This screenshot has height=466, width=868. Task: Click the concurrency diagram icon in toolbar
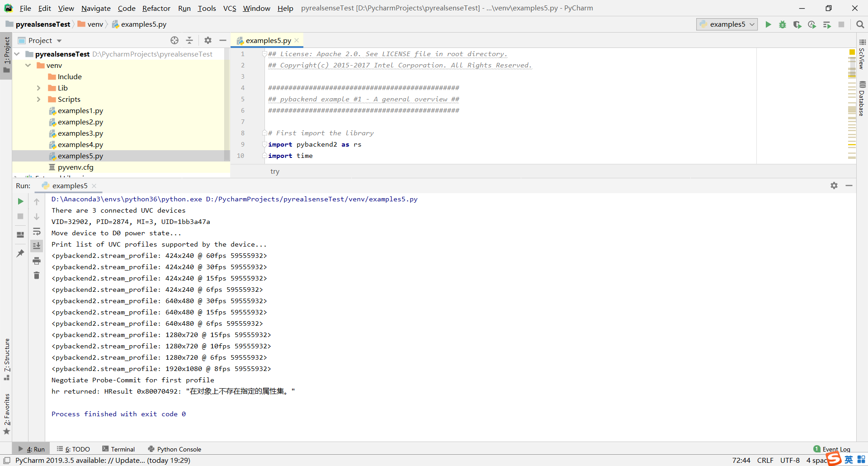827,24
